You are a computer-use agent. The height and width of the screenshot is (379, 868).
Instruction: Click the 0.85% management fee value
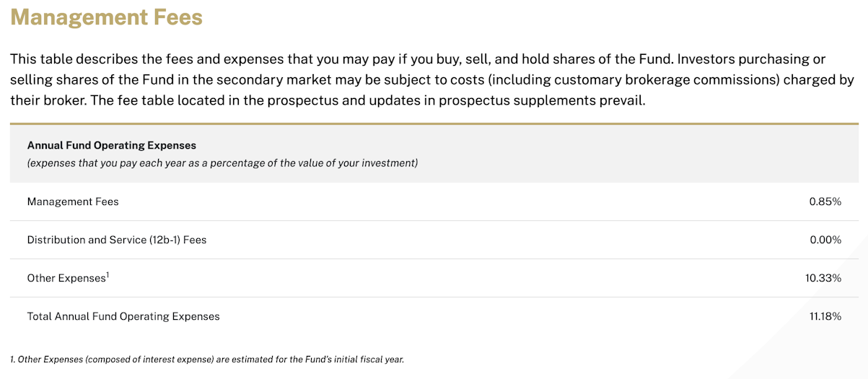(825, 201)
